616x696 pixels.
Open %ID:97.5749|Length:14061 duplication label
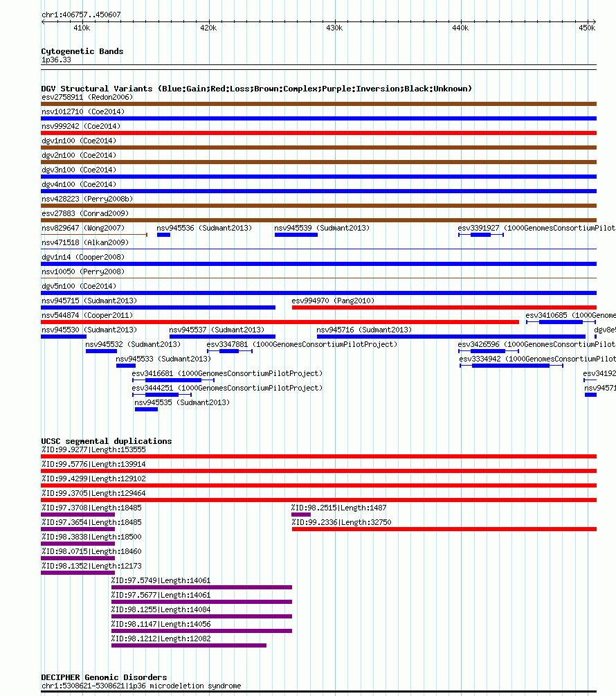(x=161, y=580)
